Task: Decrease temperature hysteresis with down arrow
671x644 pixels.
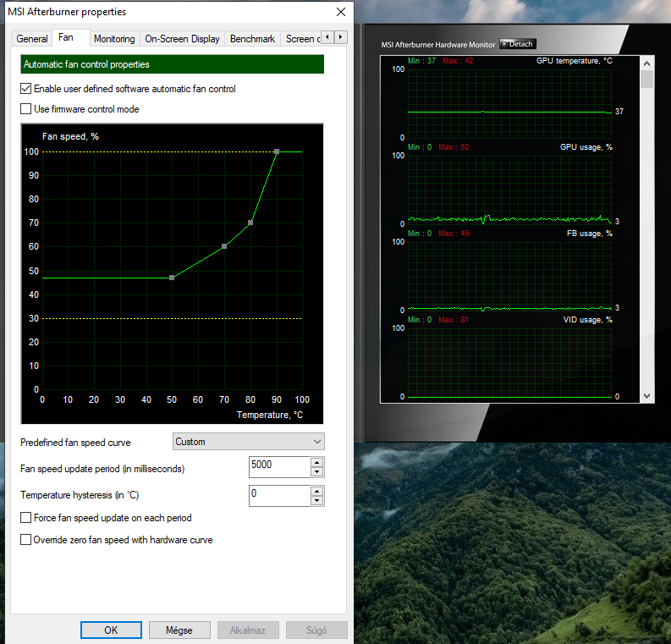Action: pos(316,501)
